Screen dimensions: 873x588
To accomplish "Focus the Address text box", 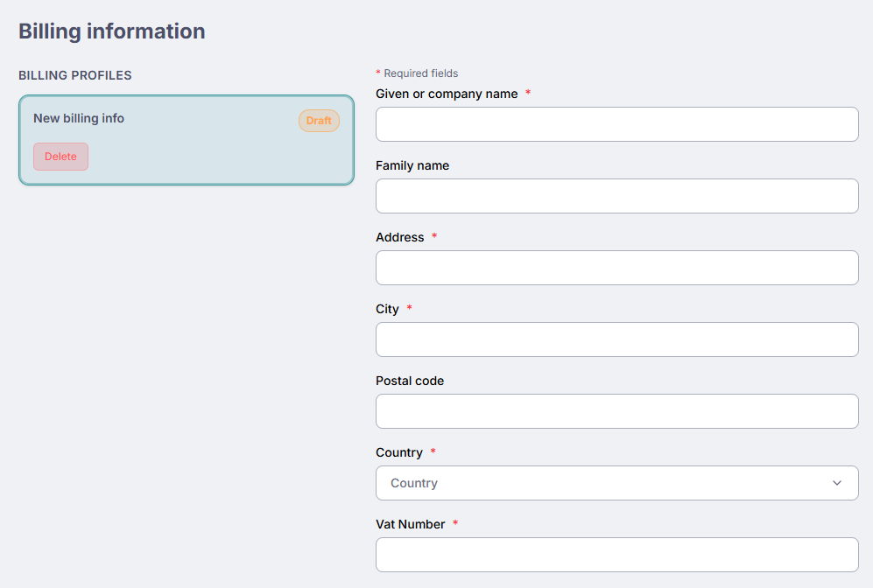I will coord(616,268).
